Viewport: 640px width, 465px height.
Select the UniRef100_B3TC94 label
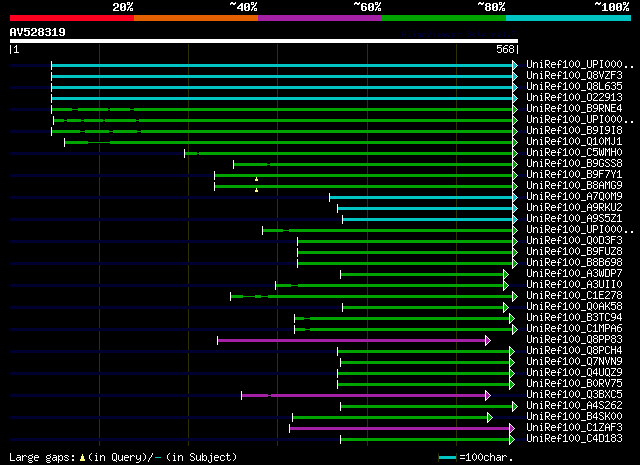[574, 318]
